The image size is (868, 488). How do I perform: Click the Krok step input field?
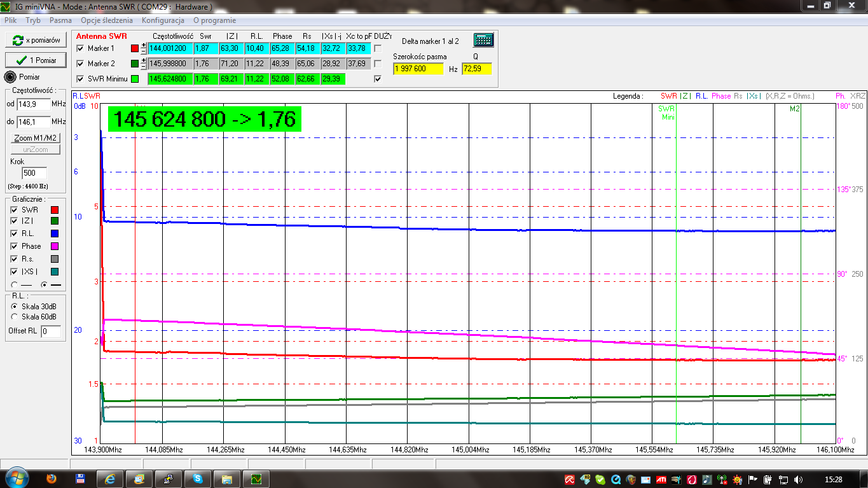[34, 173]
